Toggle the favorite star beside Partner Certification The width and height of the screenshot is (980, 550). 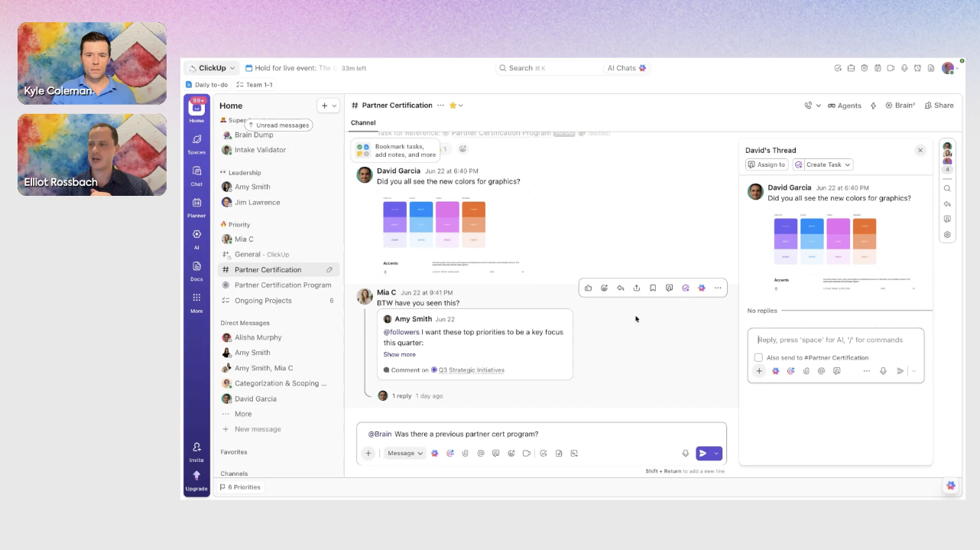453,106
